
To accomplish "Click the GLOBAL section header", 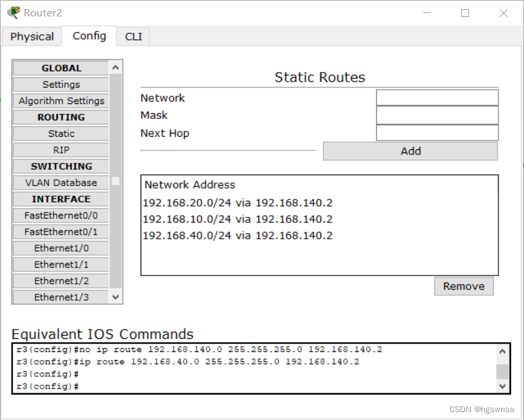I will click(61, 68).
